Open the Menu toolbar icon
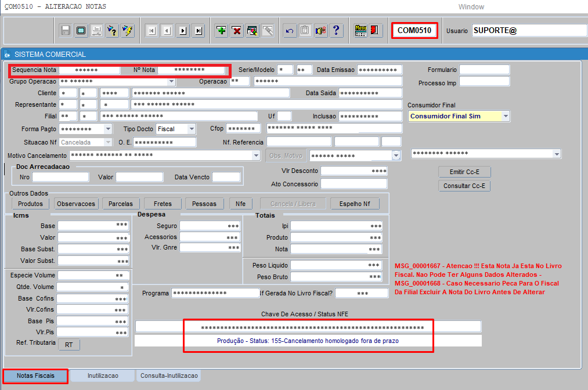The width and height of the screenshot is (588, 390). (x=360, y=31)
